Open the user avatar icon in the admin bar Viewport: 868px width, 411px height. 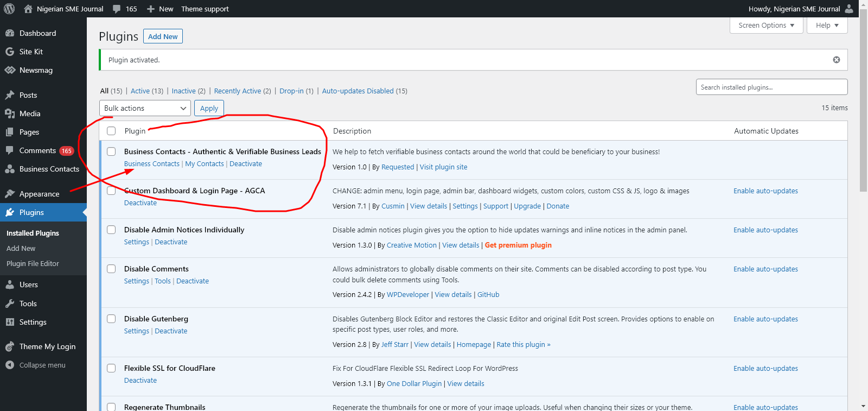[849, 9]
